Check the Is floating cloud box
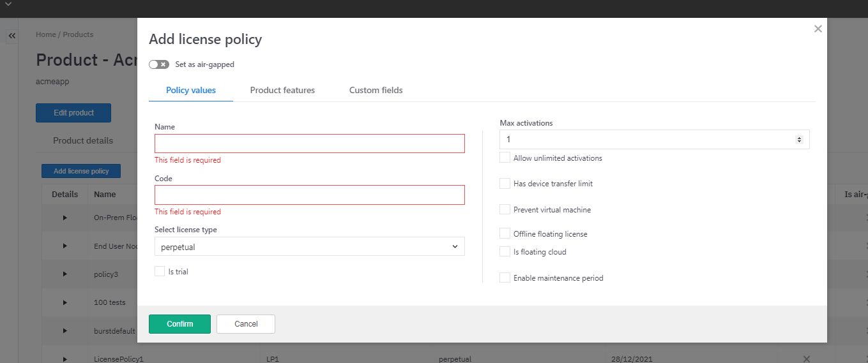This screenshot has width=868, height=363. tap(505, 251)
